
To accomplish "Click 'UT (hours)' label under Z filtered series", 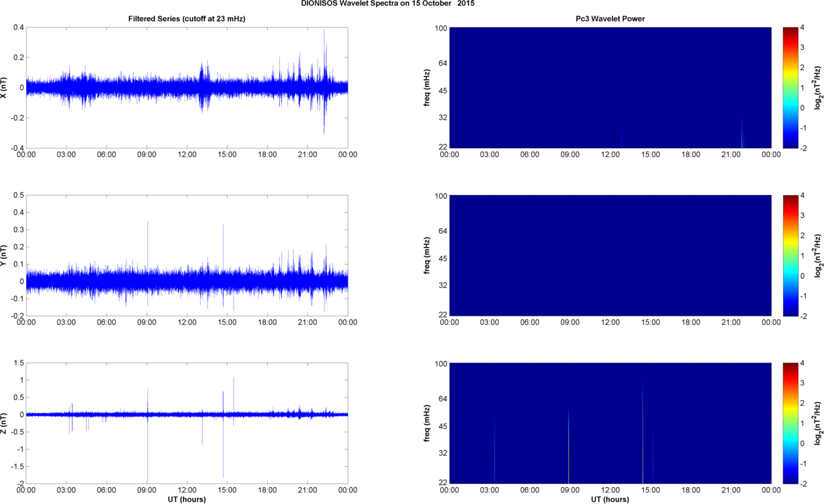I will (187, 499).
